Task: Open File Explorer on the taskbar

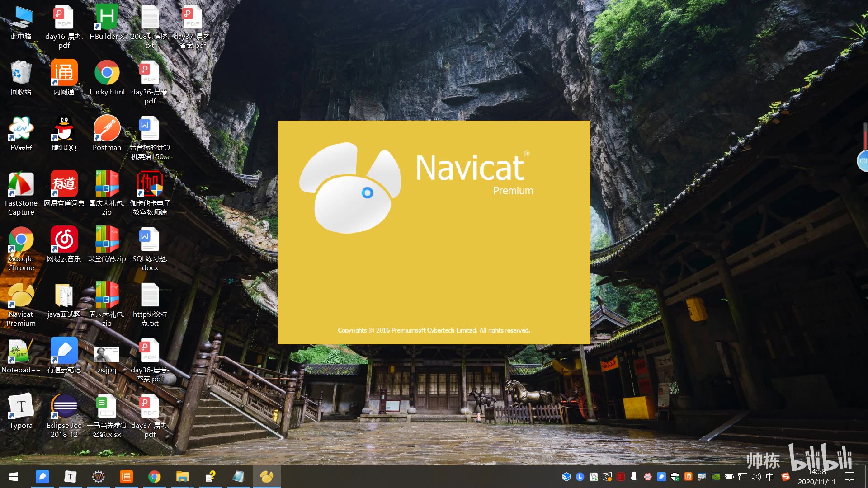Action: [x=182, y=477]
